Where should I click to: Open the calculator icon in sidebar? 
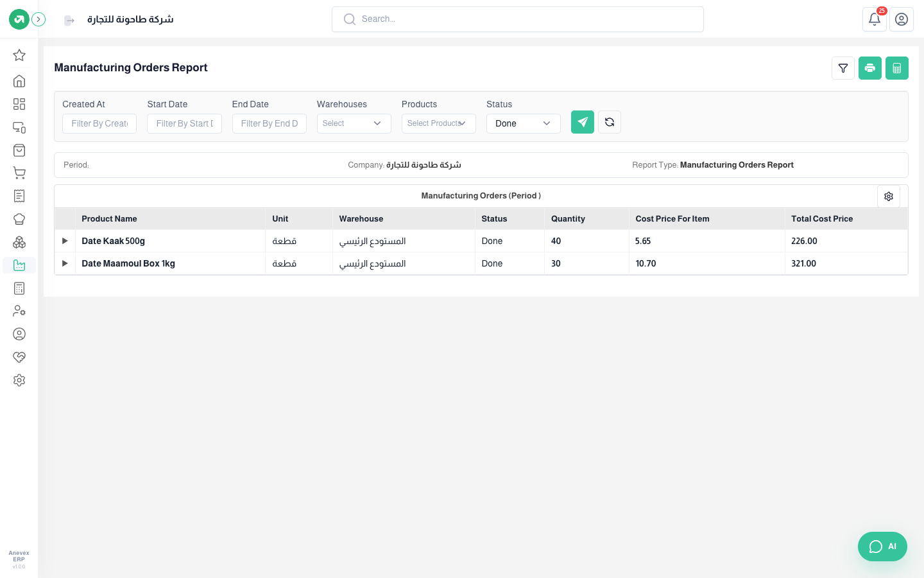click(19, 288)
